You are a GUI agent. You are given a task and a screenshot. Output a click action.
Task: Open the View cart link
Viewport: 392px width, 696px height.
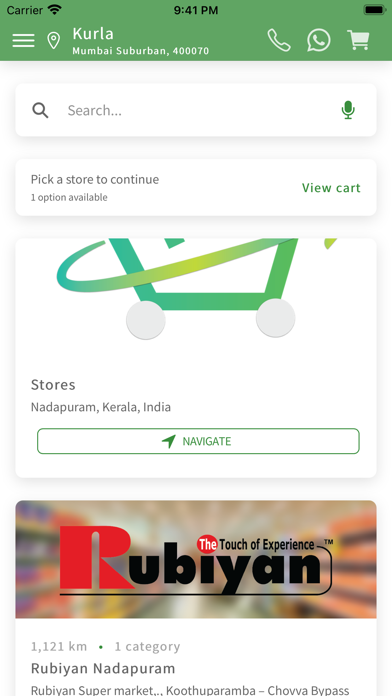coord(331,188)
